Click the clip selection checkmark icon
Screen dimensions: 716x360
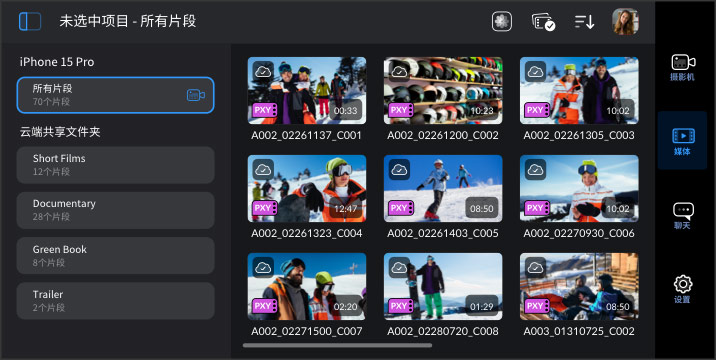(543, 21)
